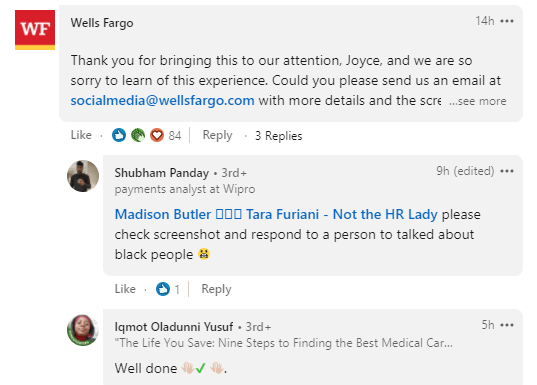Click the thumbs-up reaction icon on Wells Fargo comment
Image resolution: width=537 pixels, height=385 pixels.
pyautogui.click(x=119, y=135)
